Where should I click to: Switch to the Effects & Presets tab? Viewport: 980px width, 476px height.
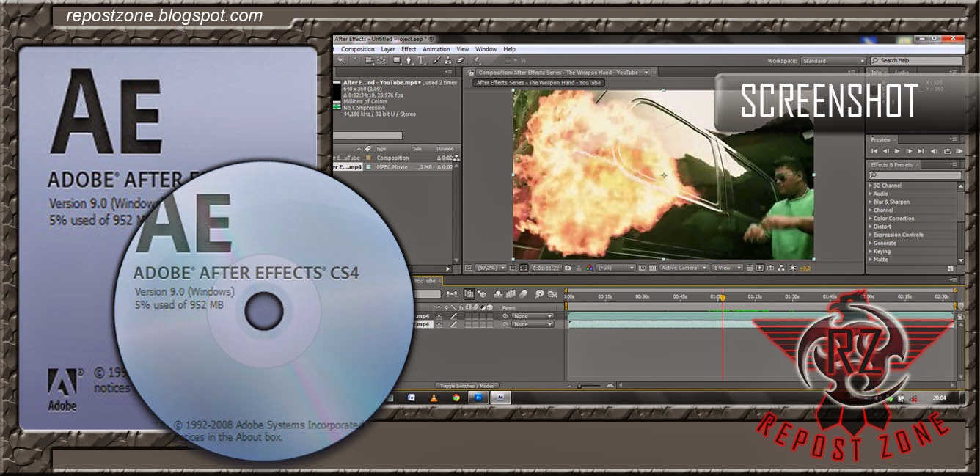(892, 165)
